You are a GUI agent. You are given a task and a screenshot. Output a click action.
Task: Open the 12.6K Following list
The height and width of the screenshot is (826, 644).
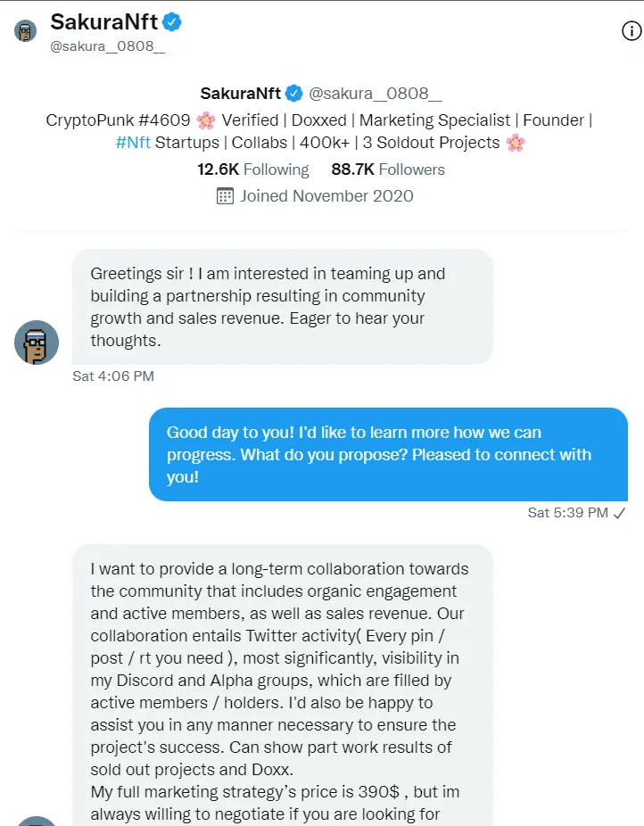point(252,169)
